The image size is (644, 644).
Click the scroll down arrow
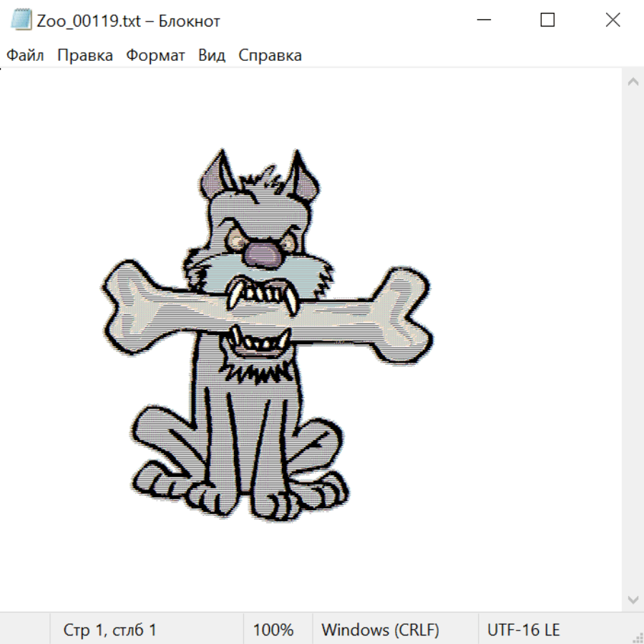(633, 599)
